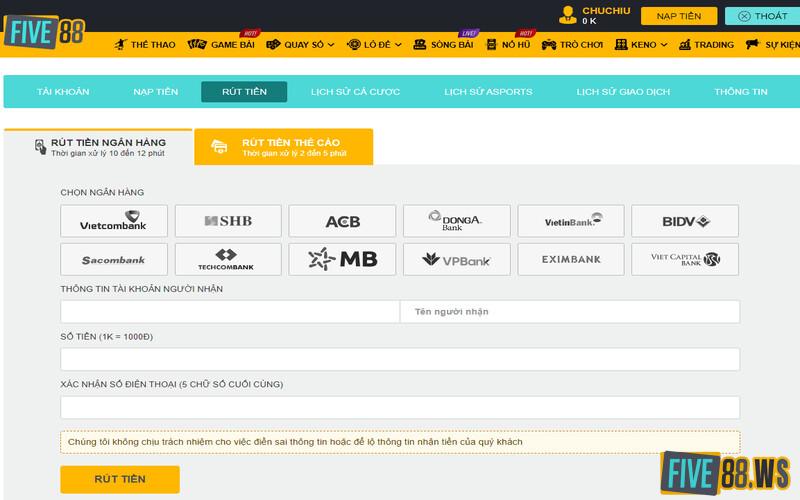Expand the Lô Đề dropdown arrow
The width and height of the screenshot is (800, 500).
pyautogui.click(x=398, y=45)
